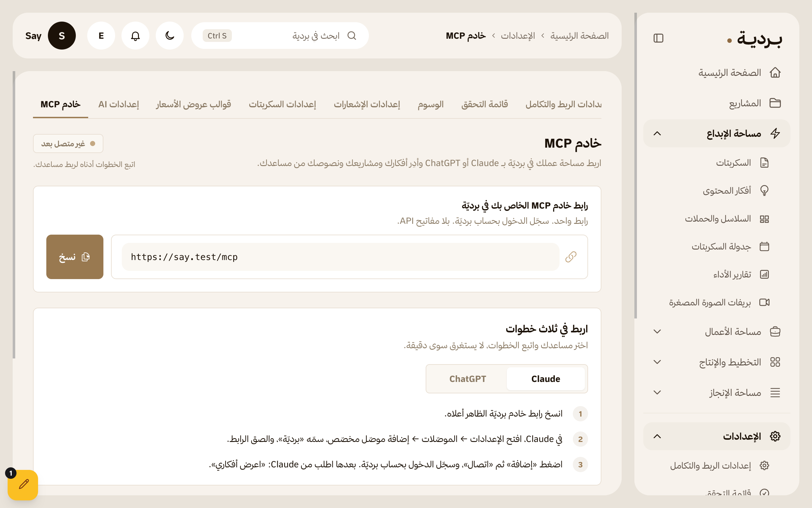812x508 pixels.
Task: Select the ChatGPT assistant option
Action: [468, 379]
